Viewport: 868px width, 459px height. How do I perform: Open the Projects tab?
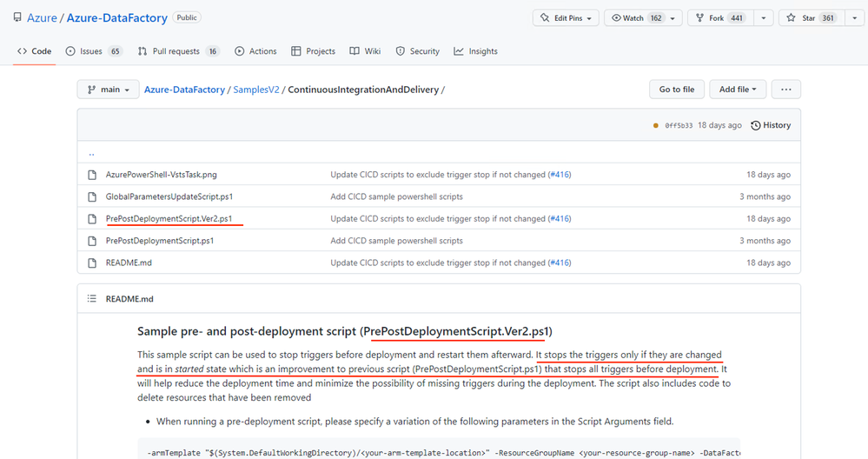click(314, 51)
